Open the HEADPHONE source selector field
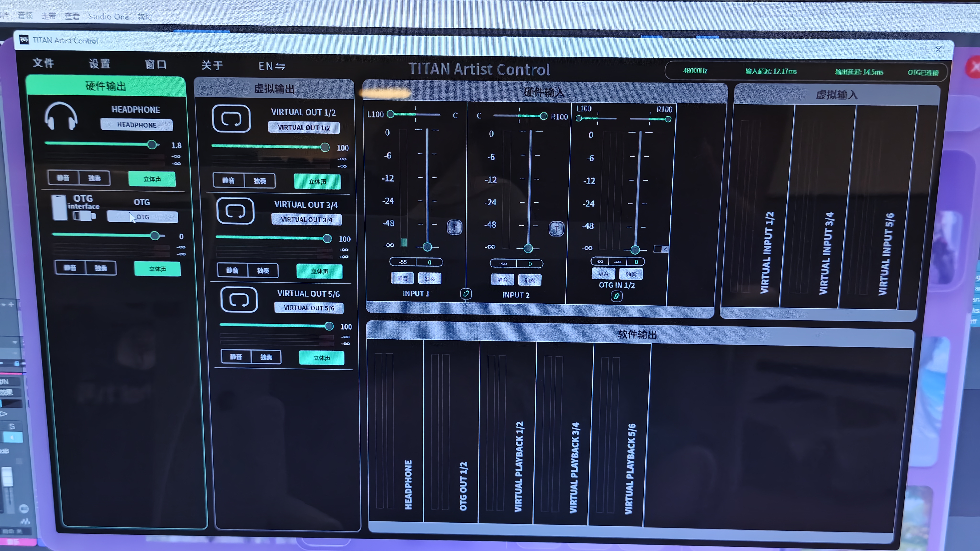This screenshot has width=980, height=551. (x=137, y=125)
